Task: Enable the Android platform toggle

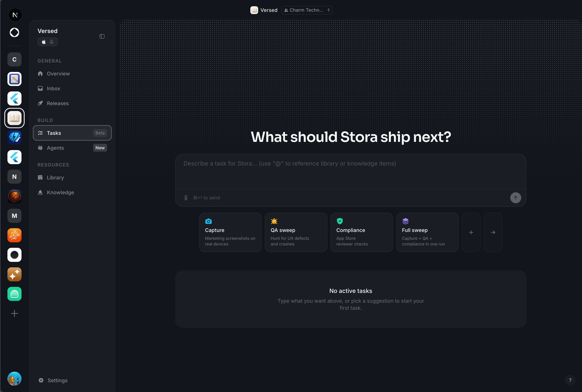Action: pyautogui.click(x=52, y=42)
